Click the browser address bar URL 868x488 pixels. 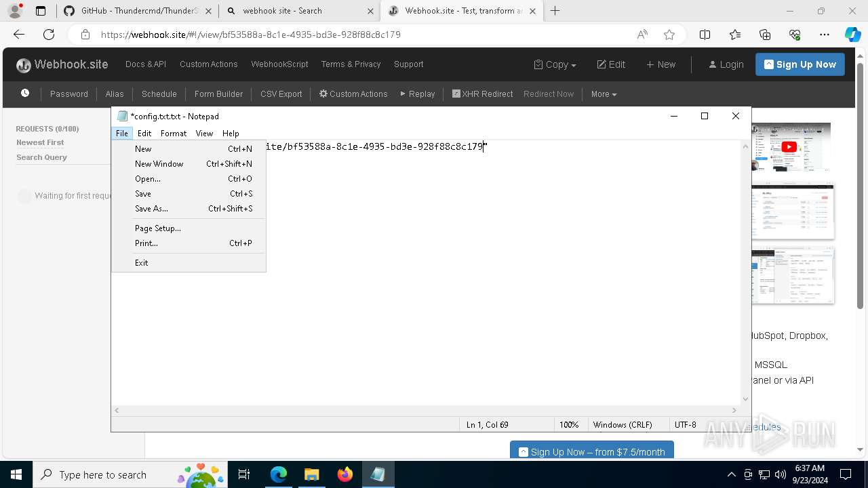pyautogui.click(x=251, y=35)
